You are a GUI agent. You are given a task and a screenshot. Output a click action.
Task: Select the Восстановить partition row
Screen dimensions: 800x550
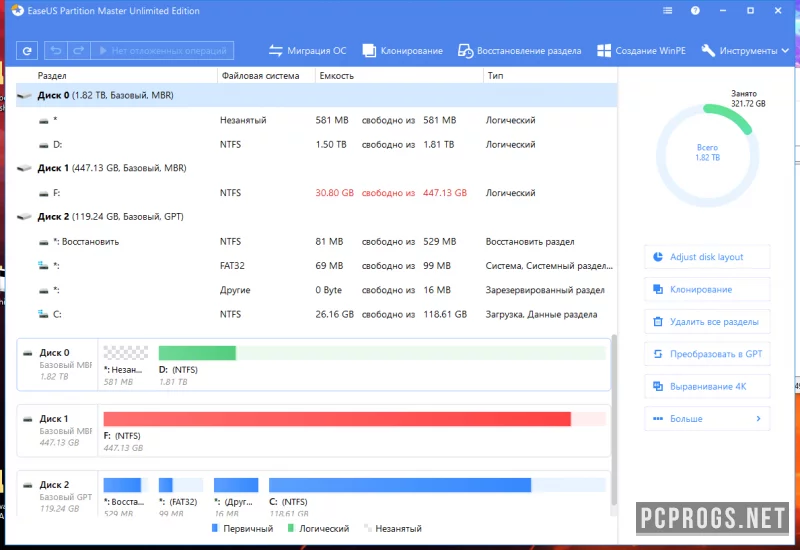point(316,242)
